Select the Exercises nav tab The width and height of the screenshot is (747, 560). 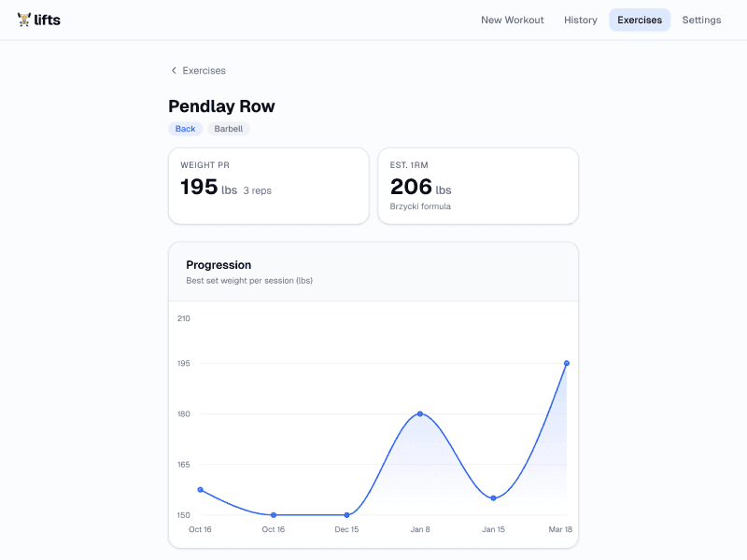(640, 20)
